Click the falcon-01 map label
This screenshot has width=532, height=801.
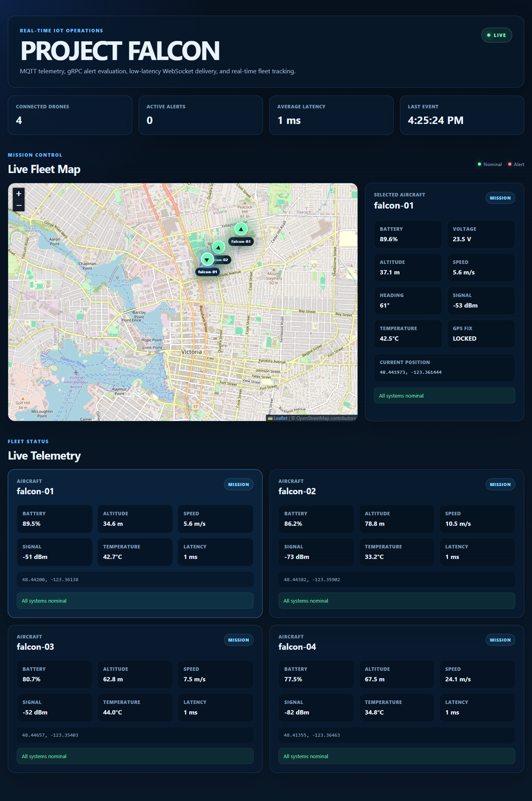208,272
